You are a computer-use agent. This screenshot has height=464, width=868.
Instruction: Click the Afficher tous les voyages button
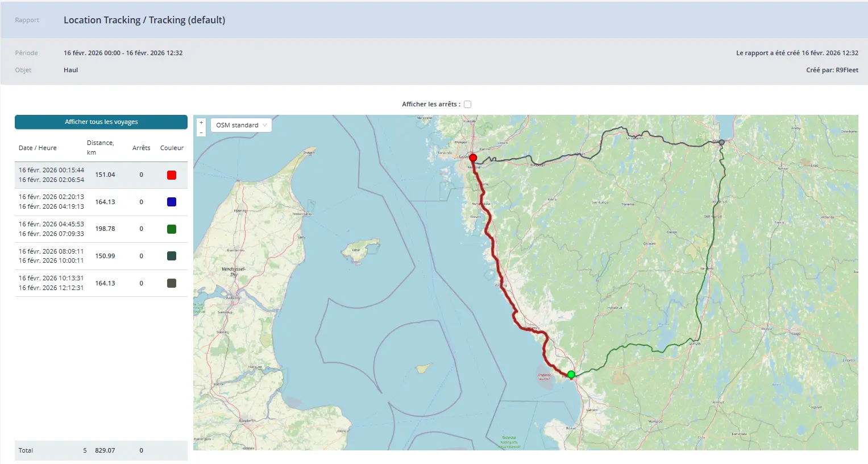pyautogui.click(x=101, y=122)
